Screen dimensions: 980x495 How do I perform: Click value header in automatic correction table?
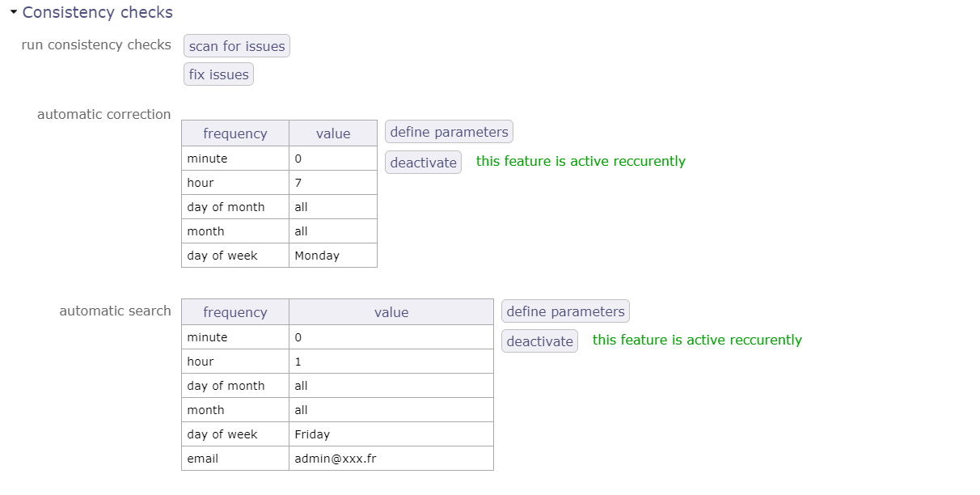(x=333, y=133)
